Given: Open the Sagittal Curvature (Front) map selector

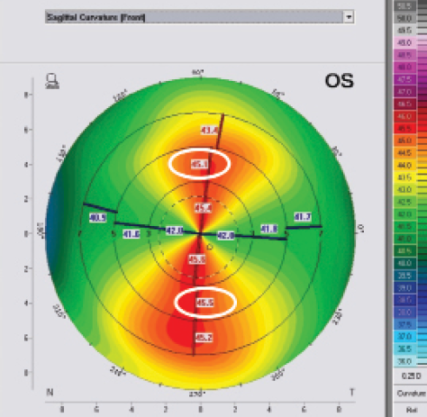Looking at the screenshot, I should click(x=199, y=17).
